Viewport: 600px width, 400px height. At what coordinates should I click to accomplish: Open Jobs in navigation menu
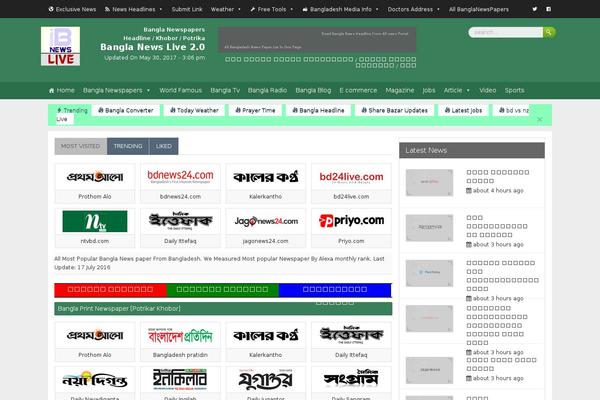point(429,91)
